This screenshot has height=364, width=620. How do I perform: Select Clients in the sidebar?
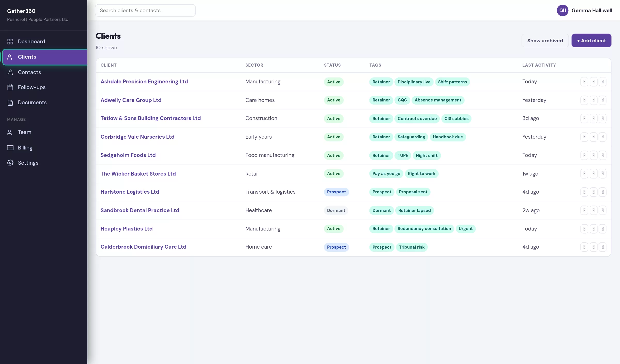(x=45, y=57)
